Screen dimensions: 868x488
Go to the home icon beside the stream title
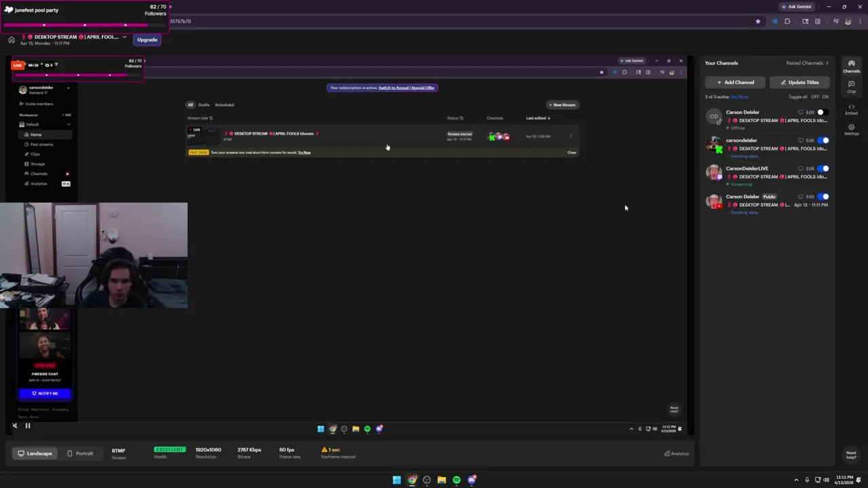click(x=12, y=40)
